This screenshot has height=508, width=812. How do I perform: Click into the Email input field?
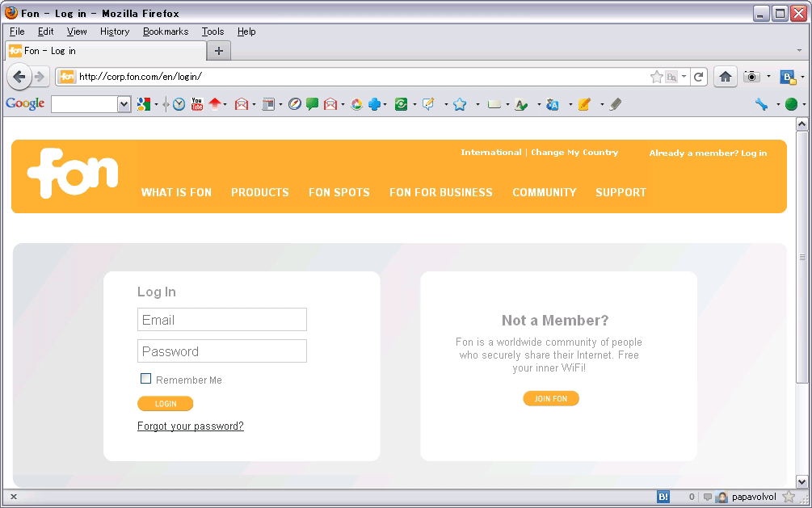click(222, 320)
